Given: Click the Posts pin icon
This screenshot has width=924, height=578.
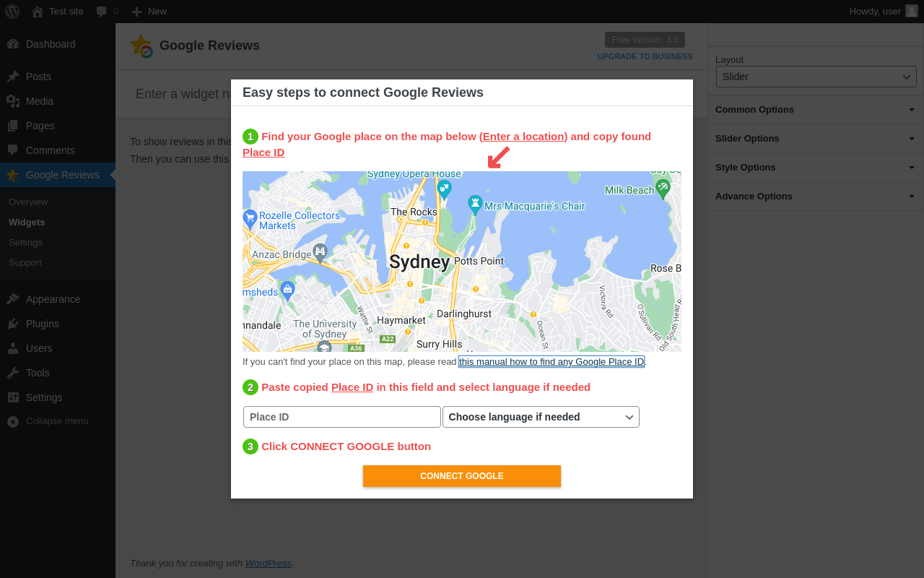Looking at the screenshot, I should tap(13, 77).
